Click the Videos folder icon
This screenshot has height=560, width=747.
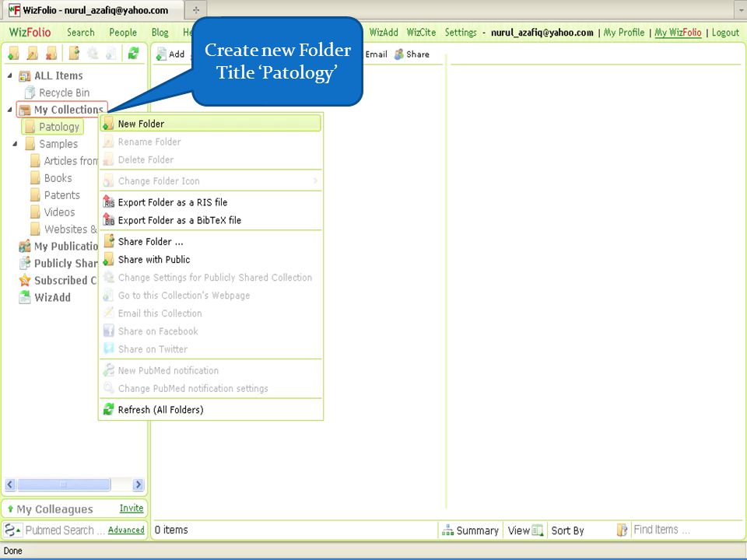[35, 212]
